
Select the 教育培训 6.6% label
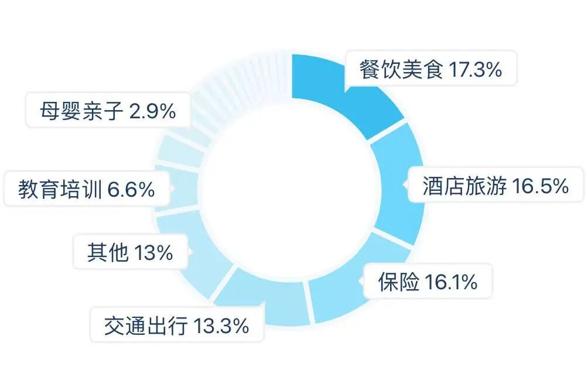(x=87, y=189)
